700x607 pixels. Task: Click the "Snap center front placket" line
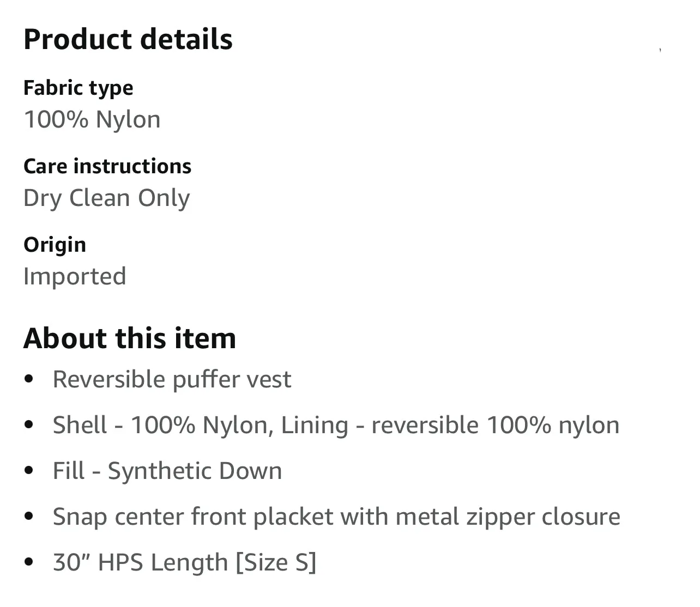click(336, 517)
